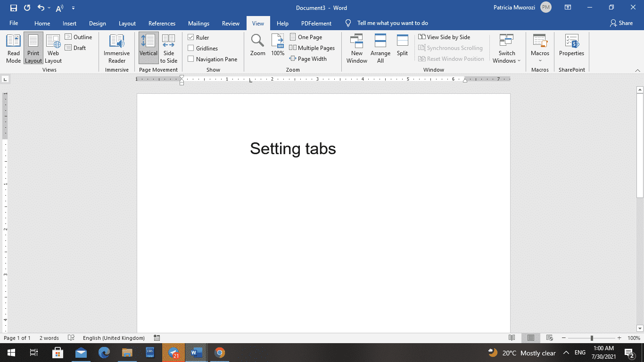The image size is (644, 362).
Task: Select the Web Layout view
Action: (x=53, y=48)
